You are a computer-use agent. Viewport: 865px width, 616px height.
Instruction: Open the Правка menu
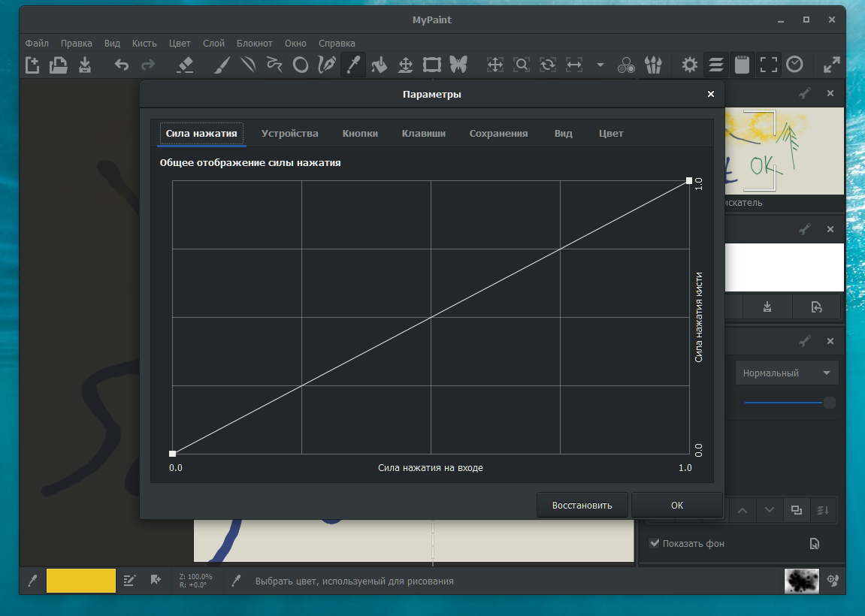[76, 43]
